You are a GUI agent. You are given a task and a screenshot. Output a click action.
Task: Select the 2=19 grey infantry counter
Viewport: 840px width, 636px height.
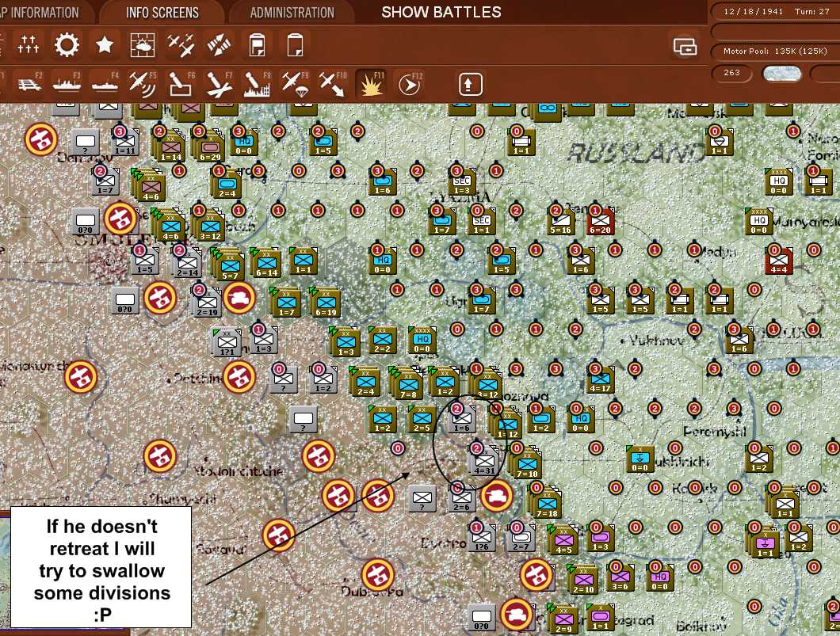tap(207, 303)
